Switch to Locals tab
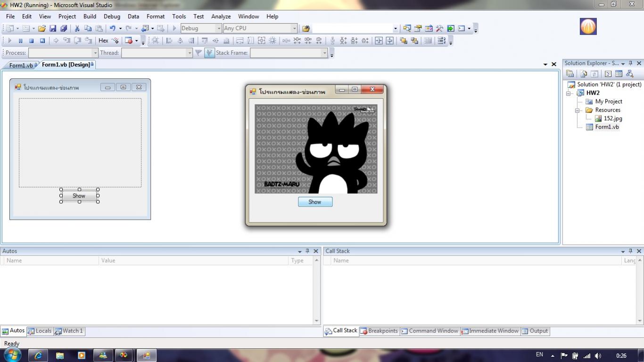Image resolution: width=644 pixels, height=362 pixels. [40, 331]
